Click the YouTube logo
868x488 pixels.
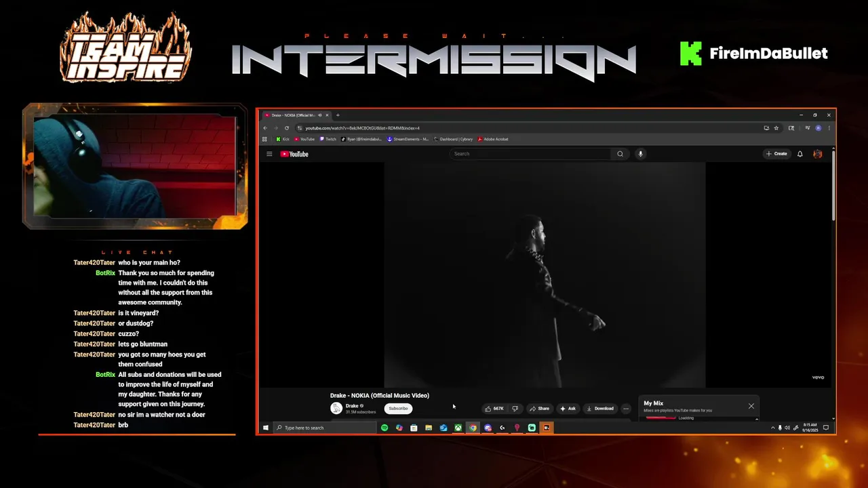[x=294, y=154]
